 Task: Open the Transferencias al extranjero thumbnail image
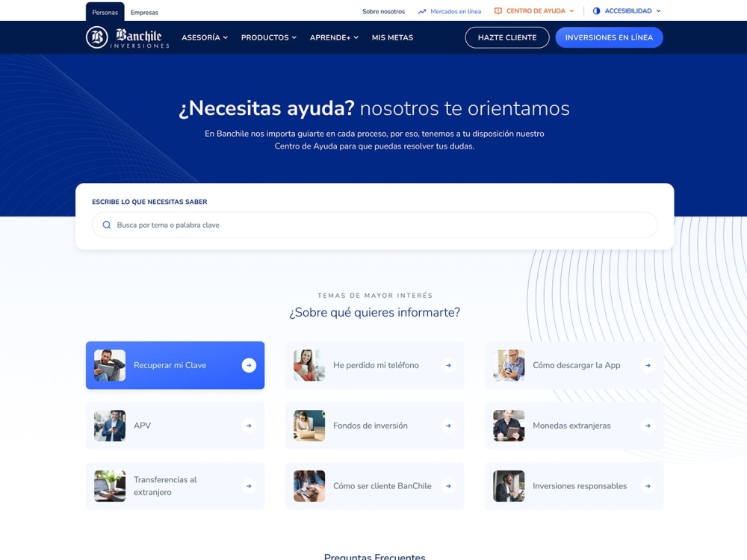(110, 486)
